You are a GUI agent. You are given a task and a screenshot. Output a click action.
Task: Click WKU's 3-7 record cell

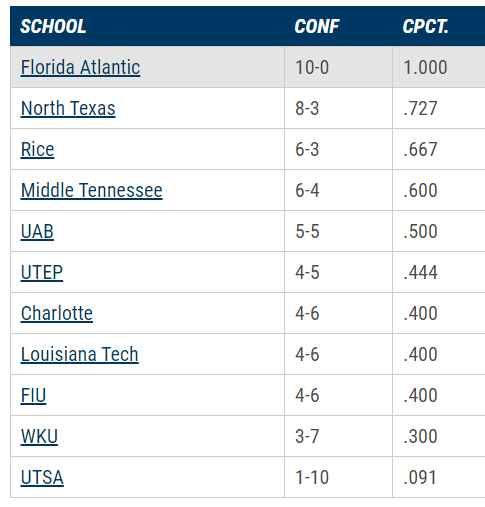coord(338,436)
